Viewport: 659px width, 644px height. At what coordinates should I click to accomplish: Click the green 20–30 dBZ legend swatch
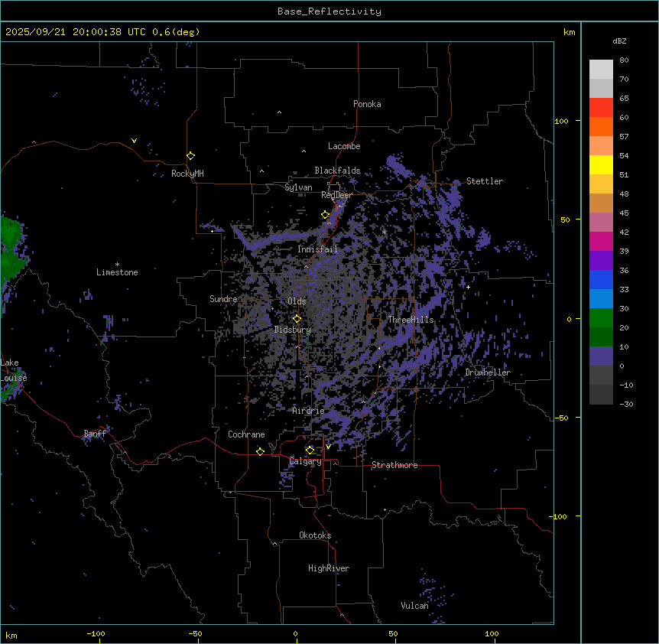pos(601,318)
